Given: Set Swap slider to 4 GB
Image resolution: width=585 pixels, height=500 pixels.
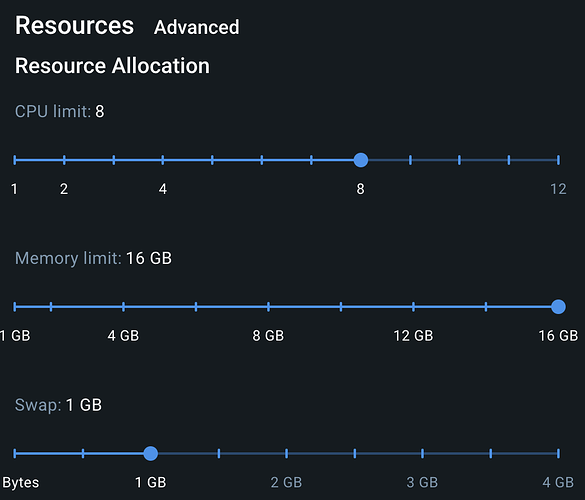Looking at the screenshot, I should click(558, 453).
